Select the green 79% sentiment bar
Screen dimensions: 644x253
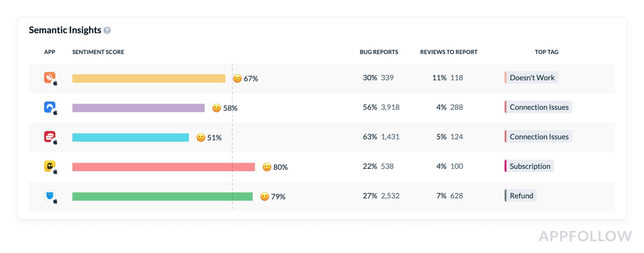[x=162, y=197]
